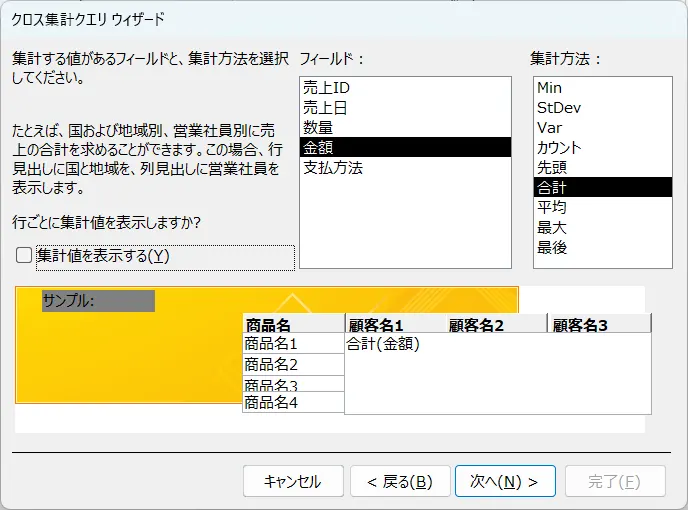Choose 平均 aggregation method

coord(602,207)
